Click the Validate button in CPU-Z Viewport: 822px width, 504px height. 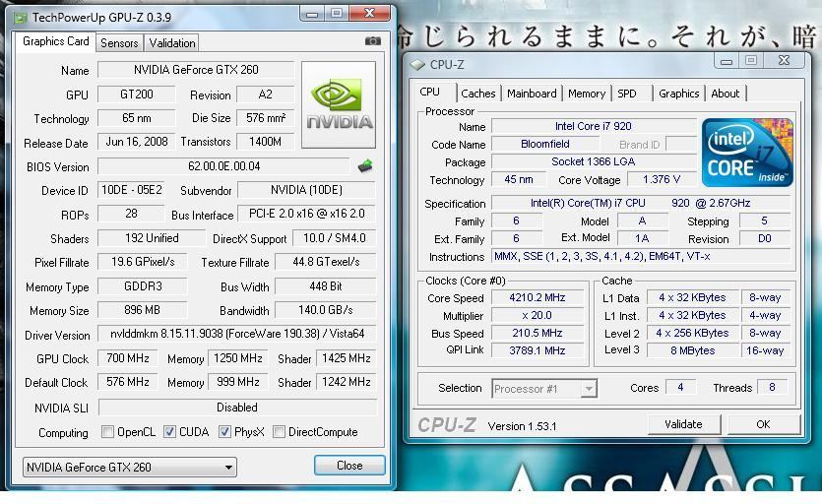683,424
